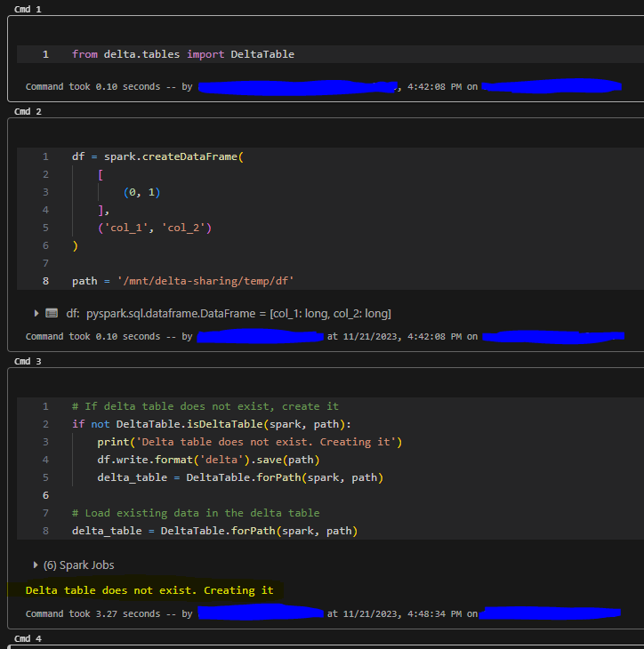Click the 'If delta table does not exist' comment
Image resolution: width=644 pixels, height=649 pixels.
[205, 406]
